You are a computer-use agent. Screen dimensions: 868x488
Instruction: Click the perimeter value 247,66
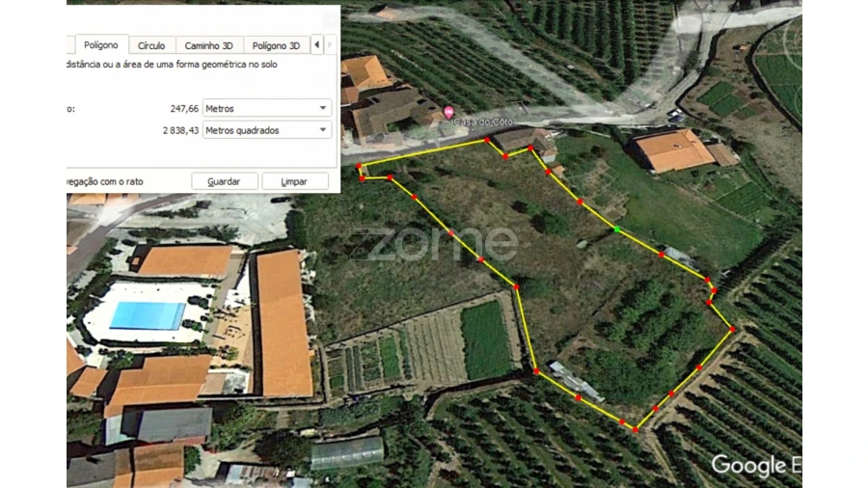[x=184, y=108]
